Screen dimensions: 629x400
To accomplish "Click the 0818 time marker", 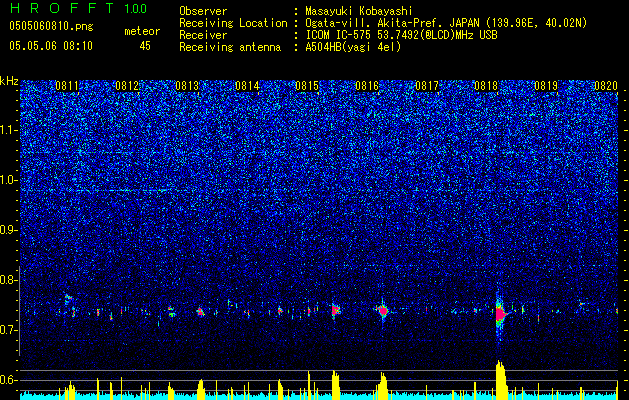I will tap(486, 86).
